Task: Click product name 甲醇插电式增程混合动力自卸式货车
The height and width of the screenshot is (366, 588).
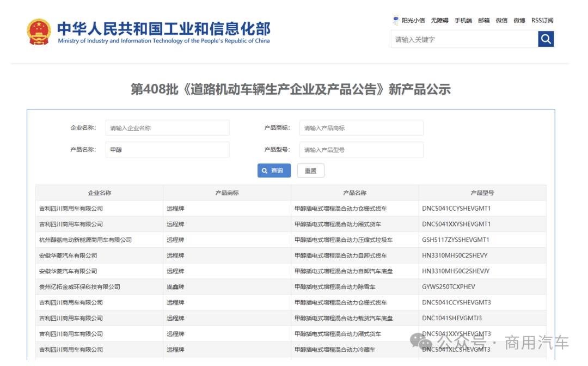Action: 340,256
